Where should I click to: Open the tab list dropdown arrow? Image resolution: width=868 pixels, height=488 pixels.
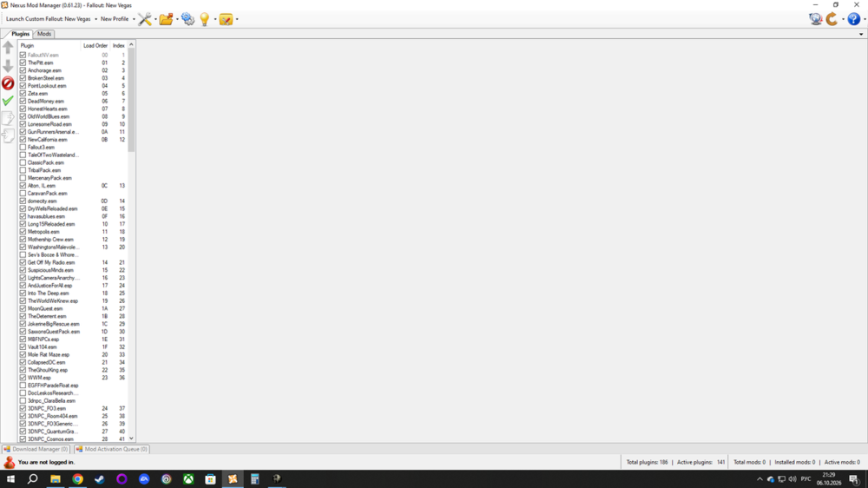tap(861, 35)
